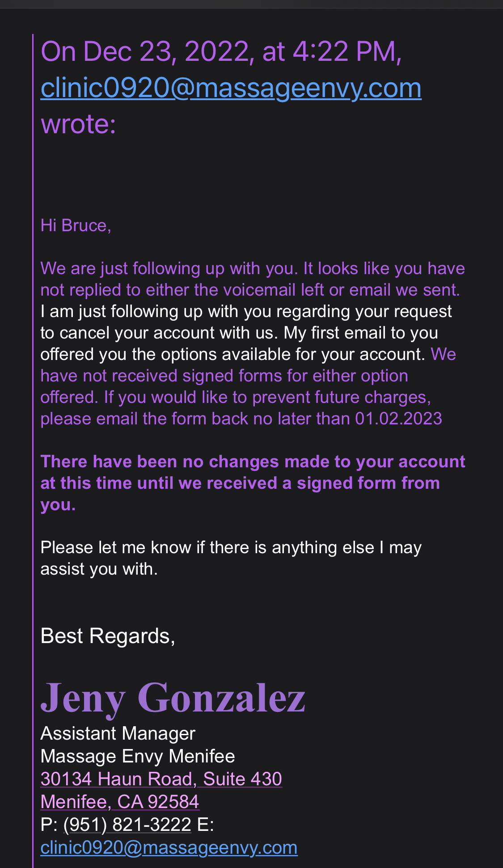Screen dimensions: 503x868
Task: Select the bold "There have been no changes" paragraph
Action: pos(253,483)
